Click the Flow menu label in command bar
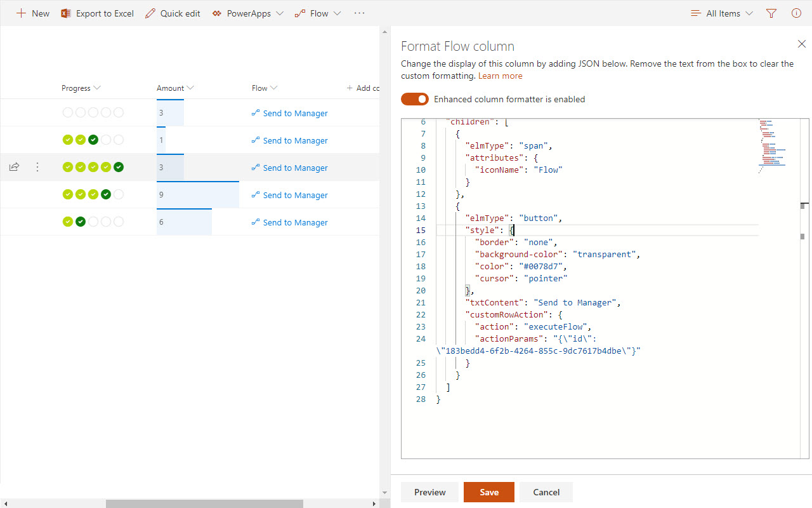This screenshot has width=812, height=508. tap(319, 13)
